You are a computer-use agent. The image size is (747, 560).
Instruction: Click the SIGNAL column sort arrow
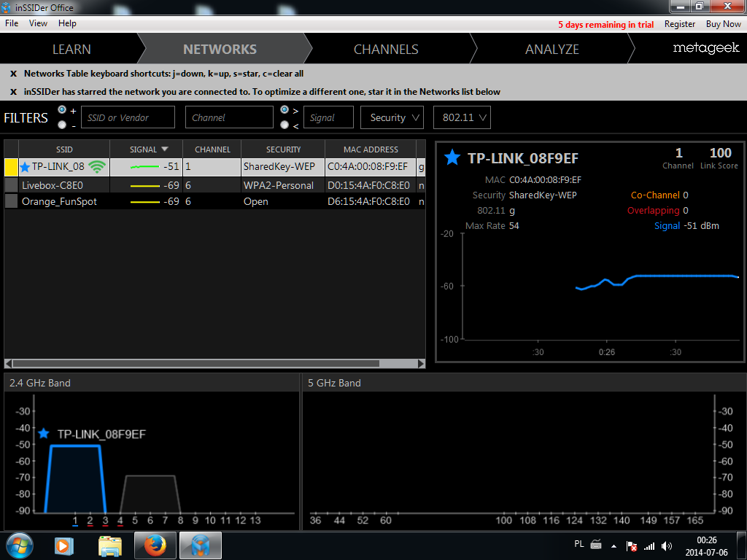point(165,149)
